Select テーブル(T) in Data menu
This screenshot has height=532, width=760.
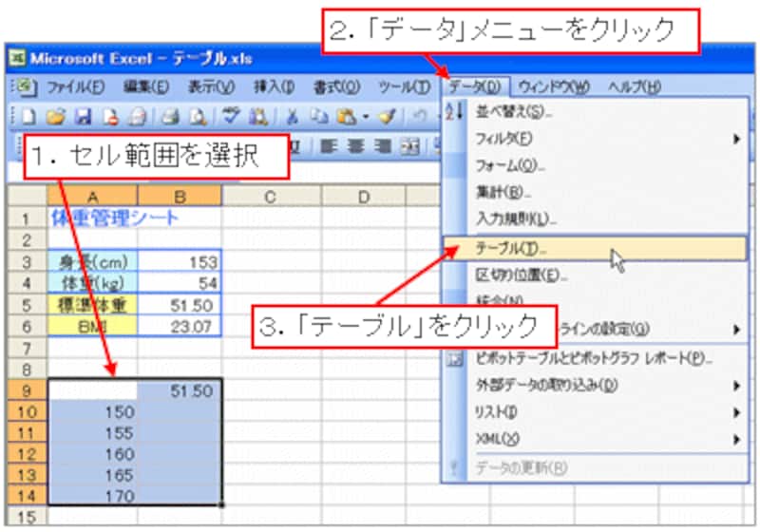point(596,249)
